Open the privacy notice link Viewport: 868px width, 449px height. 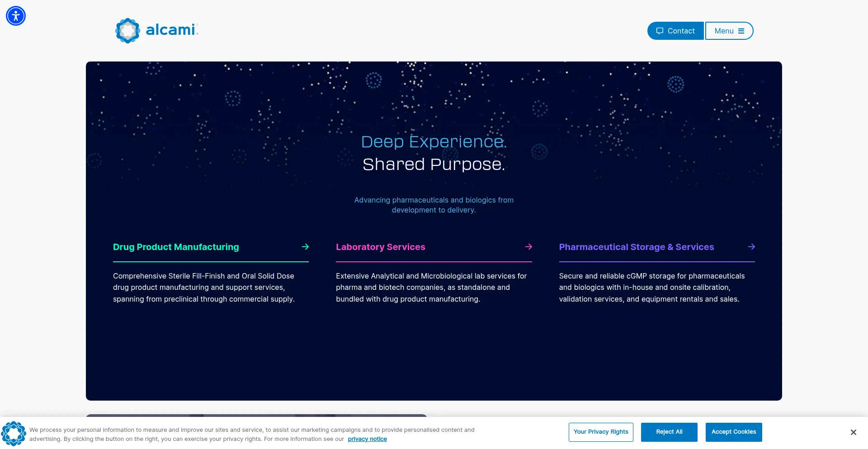[x=367, y=439]
